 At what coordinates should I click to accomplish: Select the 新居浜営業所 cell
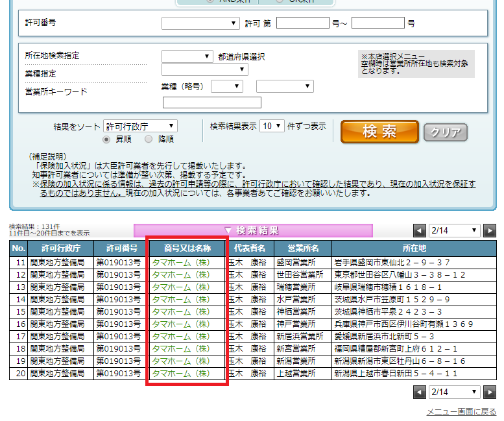tap(303, 337)
